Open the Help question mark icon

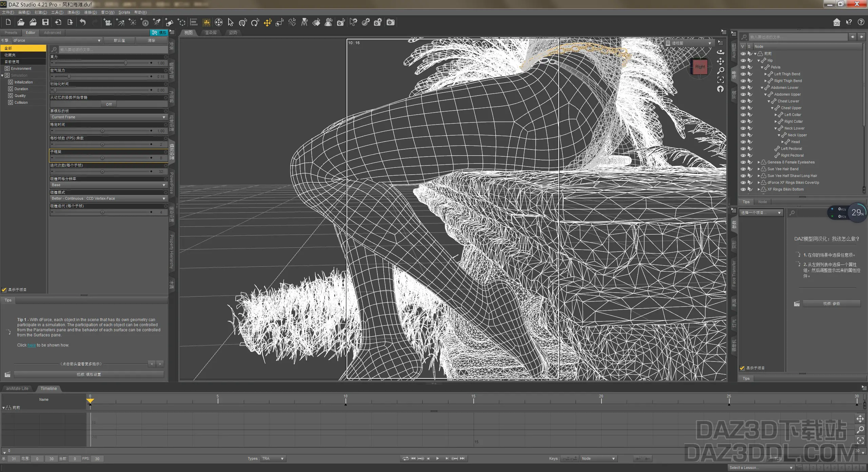[x=861, y=22]
